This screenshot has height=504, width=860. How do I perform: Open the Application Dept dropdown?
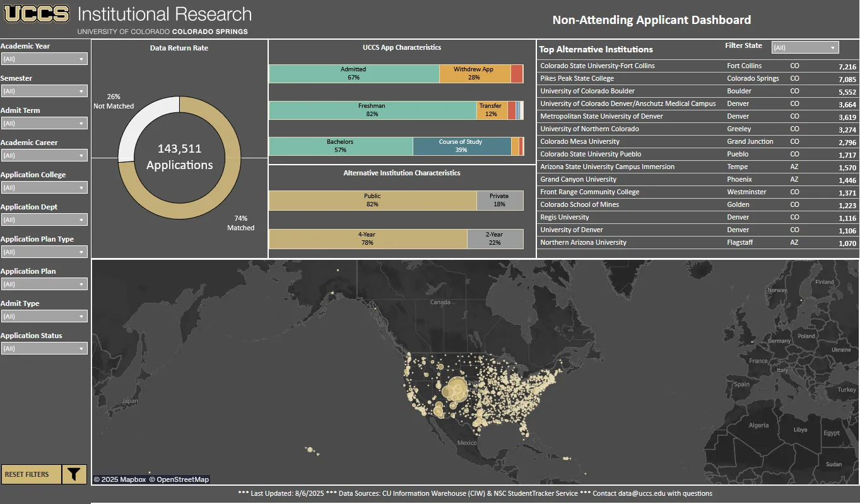(x=44, y=220)
